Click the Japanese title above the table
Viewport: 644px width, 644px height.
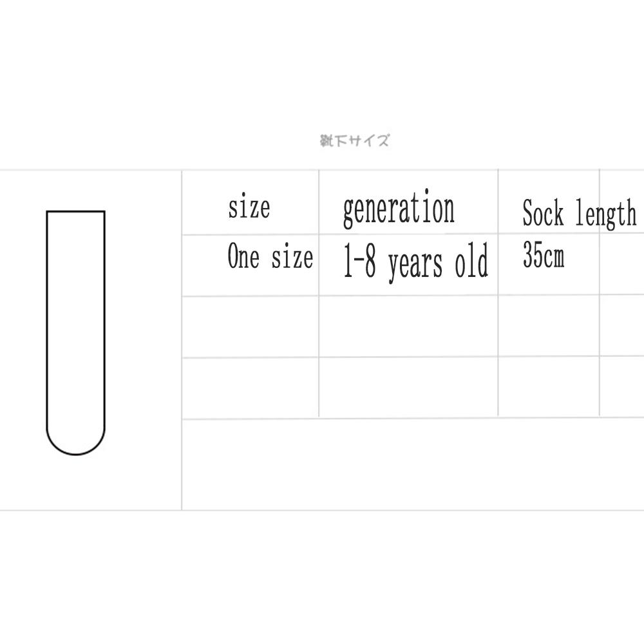pos(355,140)
